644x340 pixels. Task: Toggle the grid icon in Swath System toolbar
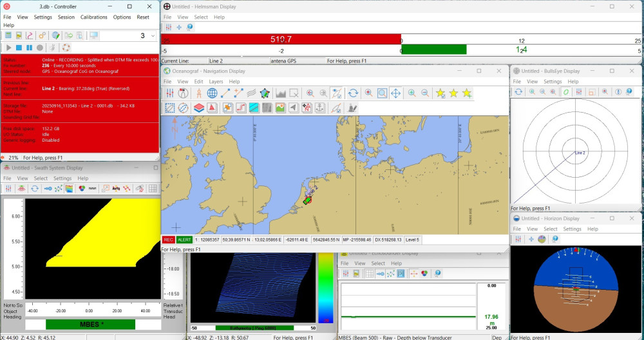(153, 189)
